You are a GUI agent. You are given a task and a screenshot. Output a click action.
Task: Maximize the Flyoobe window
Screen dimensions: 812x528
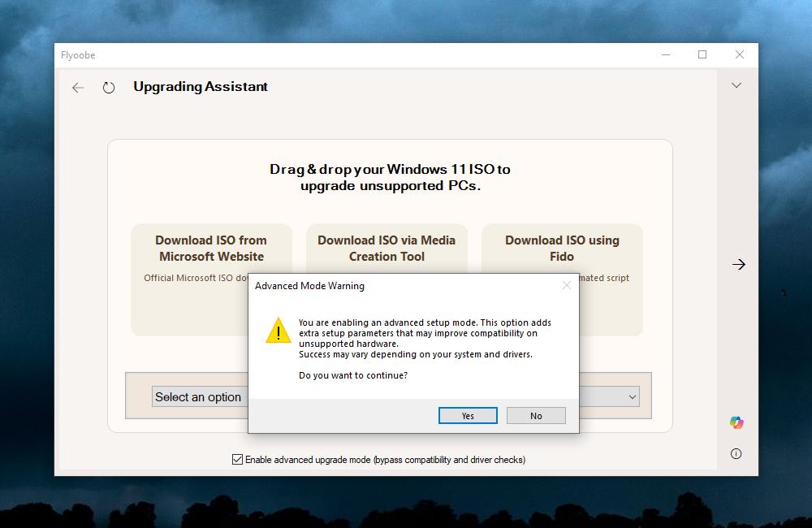(x=702, y=55)
